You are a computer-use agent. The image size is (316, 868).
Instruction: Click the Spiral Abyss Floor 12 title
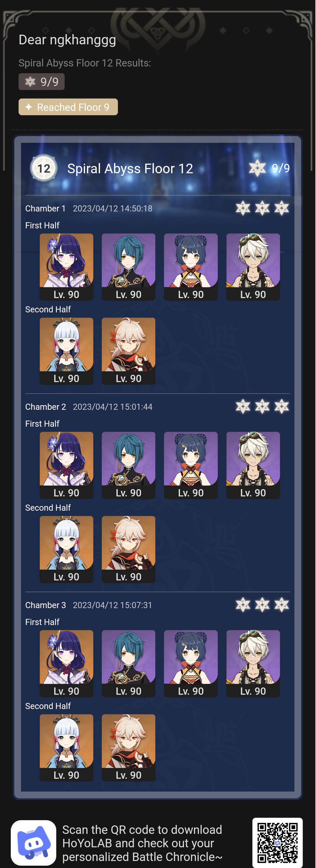tap(130, 169)
